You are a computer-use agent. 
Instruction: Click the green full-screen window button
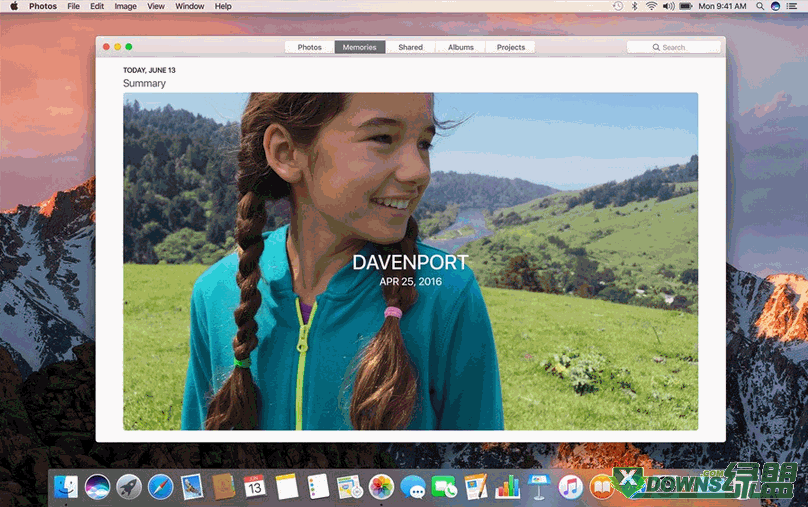pos(129,47)
